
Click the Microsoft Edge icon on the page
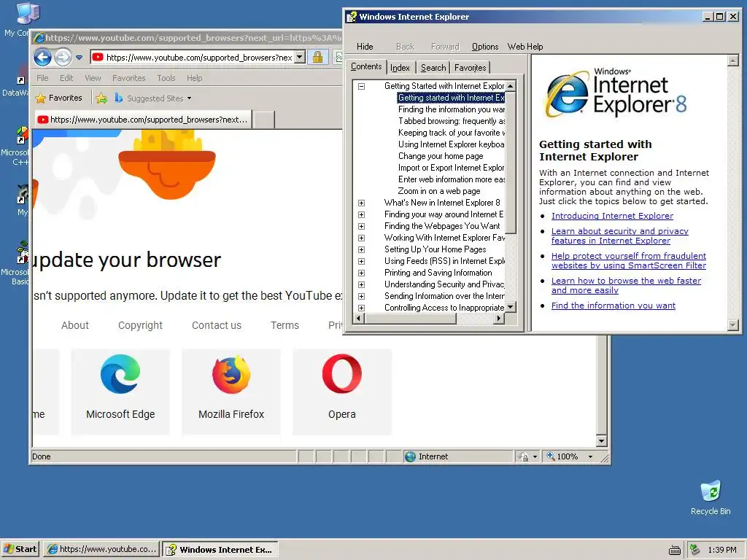click(120, 374)
